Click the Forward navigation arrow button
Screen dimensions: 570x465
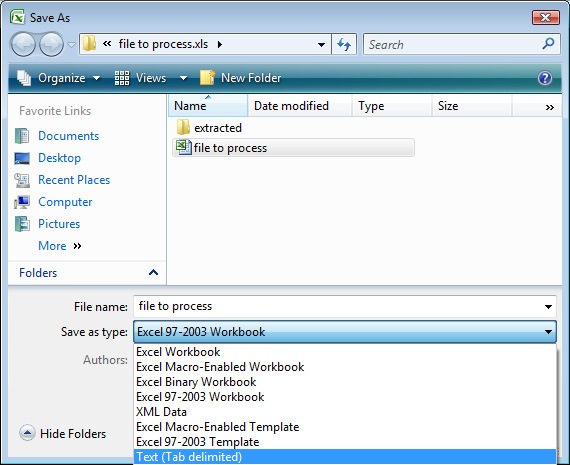pyautogui.click(x=51, y=44)
